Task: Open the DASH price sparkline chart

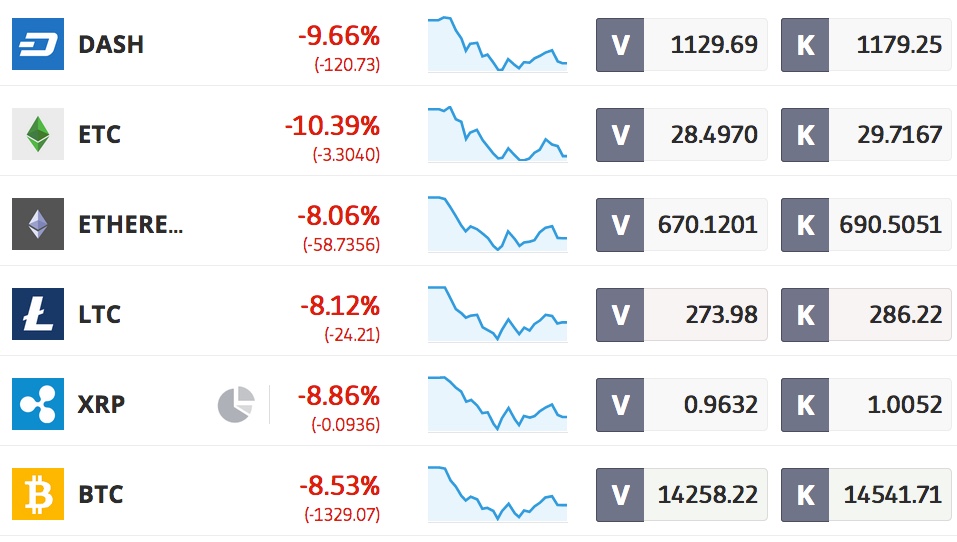Action: pos(497,44)
